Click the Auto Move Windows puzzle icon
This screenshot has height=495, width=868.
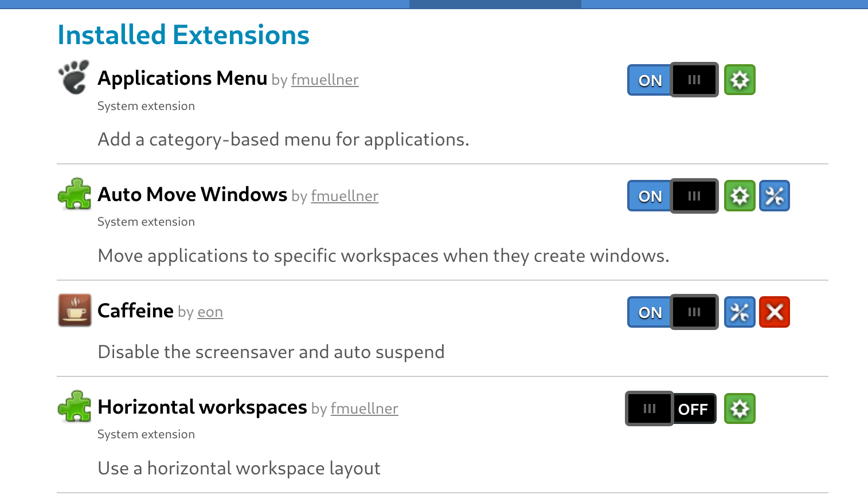pos(75,194)
